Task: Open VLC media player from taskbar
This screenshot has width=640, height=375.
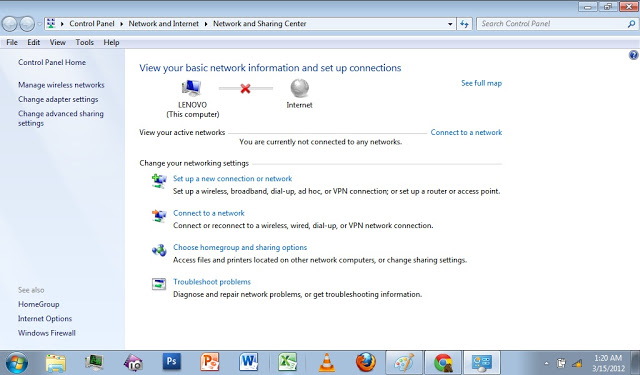Action: 326,362
